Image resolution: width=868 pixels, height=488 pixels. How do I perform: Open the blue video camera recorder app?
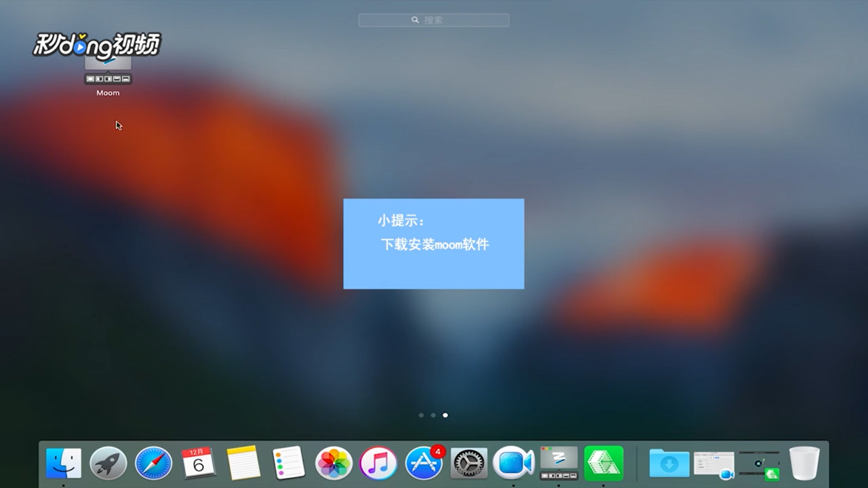click(x=514, y=464)
